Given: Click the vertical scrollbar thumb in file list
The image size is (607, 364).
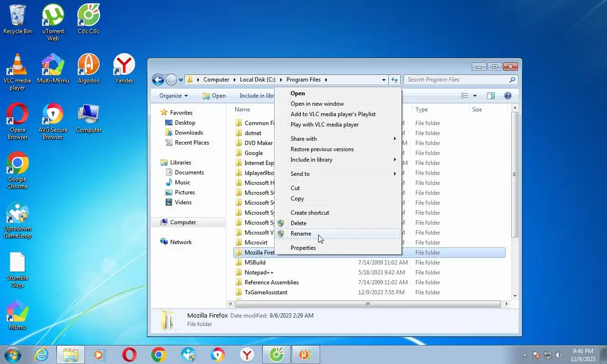Looking at the screenshot, I should coord(515,174).
